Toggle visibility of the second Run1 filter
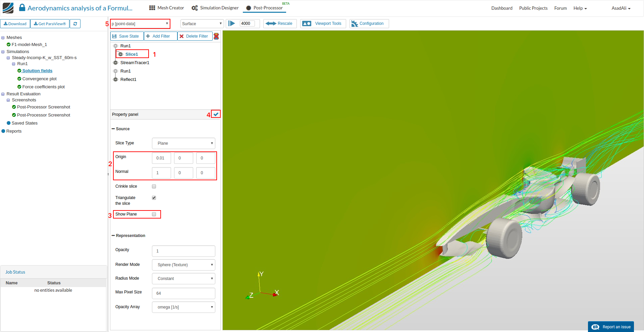This screenshot has height=332, width=644. 115,71
